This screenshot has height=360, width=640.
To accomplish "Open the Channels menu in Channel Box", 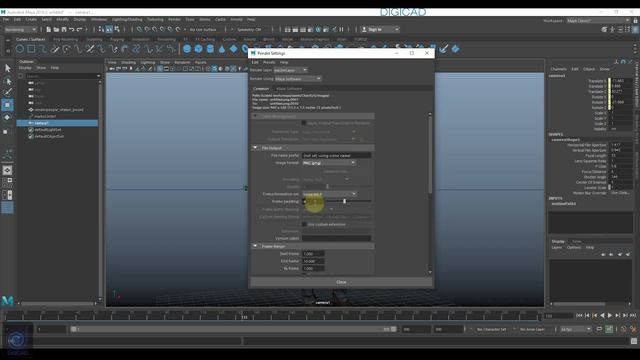I will pos(558,69).
